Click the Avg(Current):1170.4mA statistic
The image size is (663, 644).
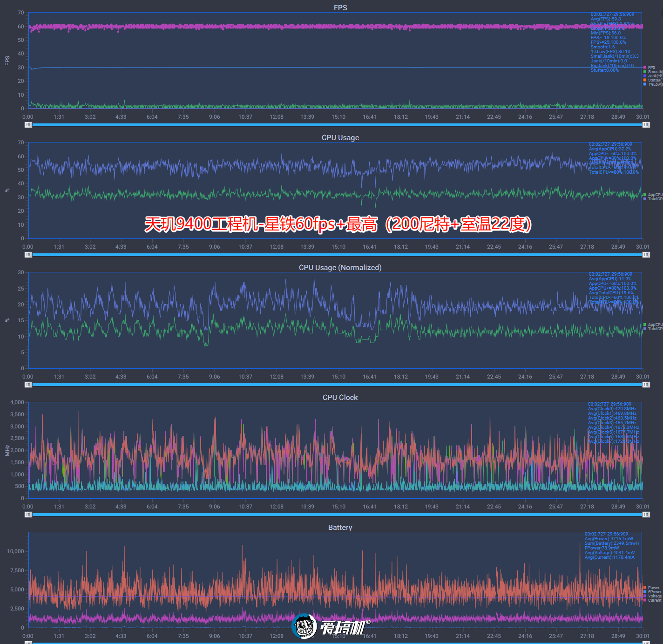tap(609, 557)
